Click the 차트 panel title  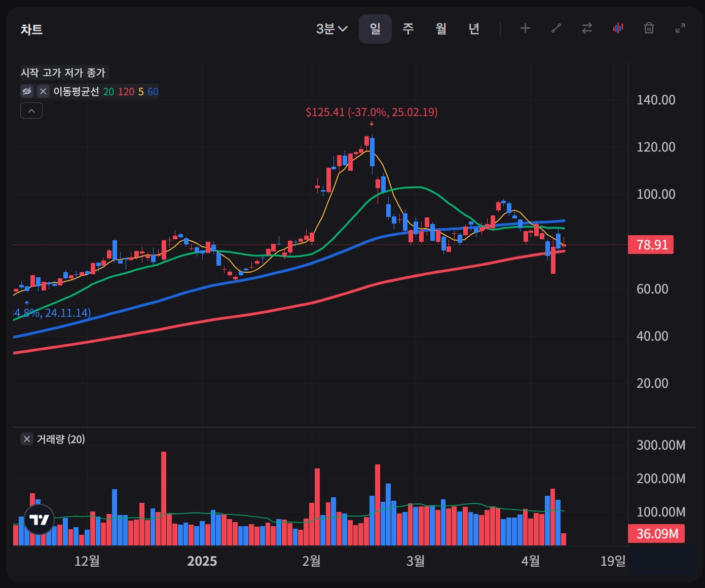(x=31, y=29)
